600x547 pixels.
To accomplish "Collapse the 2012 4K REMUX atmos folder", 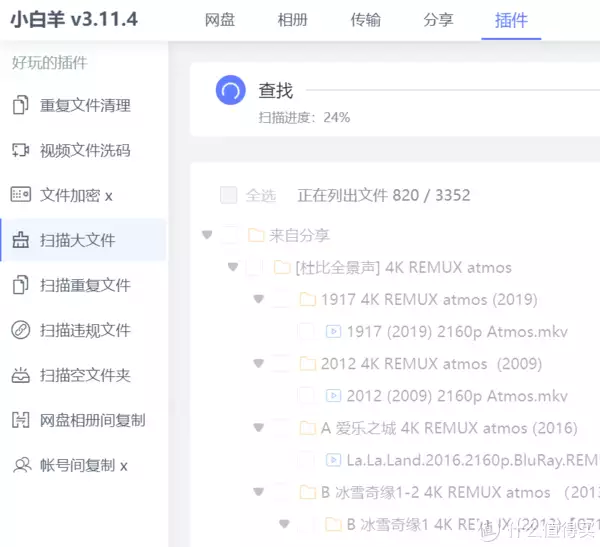I will (259, 363).
